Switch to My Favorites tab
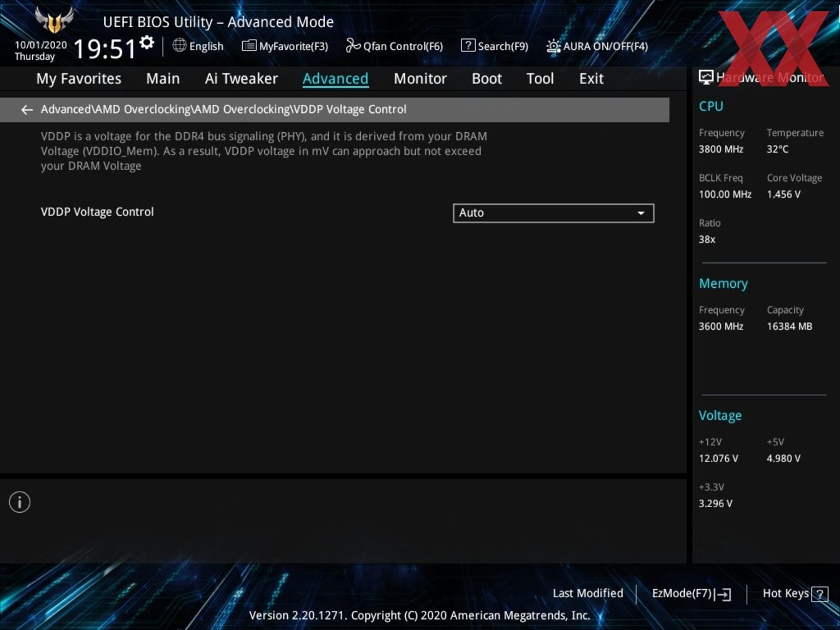The width and height of the screenshot is (840, 630). [79, 78]
